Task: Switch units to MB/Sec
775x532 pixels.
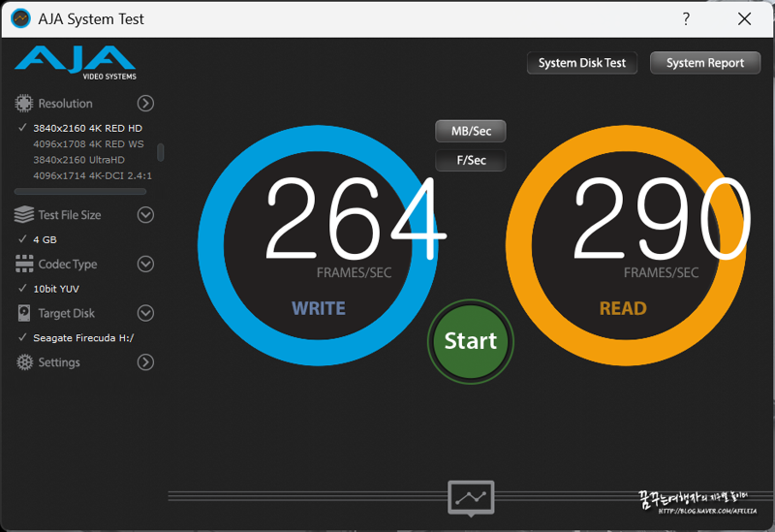Action: pyautogui.click(x=471, y=131)
